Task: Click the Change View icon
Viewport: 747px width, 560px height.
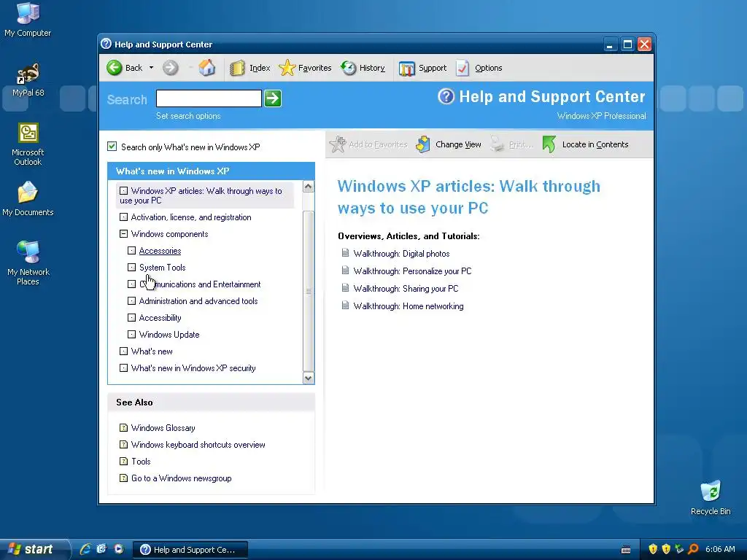Action: point(422,144)
